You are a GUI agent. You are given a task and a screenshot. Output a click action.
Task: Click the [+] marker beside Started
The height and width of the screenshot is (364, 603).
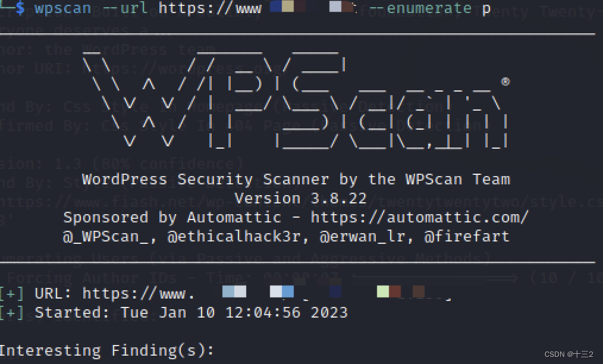click(x=11, y=312)
